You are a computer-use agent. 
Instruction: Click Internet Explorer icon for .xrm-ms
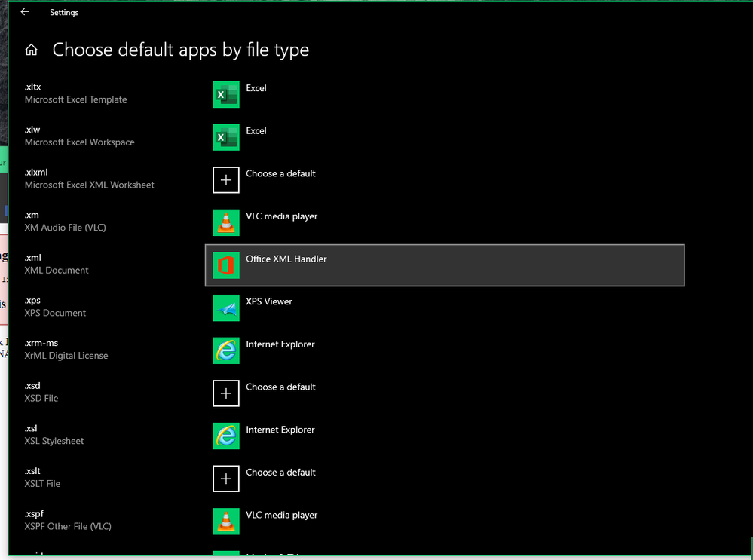coord(225,350)
